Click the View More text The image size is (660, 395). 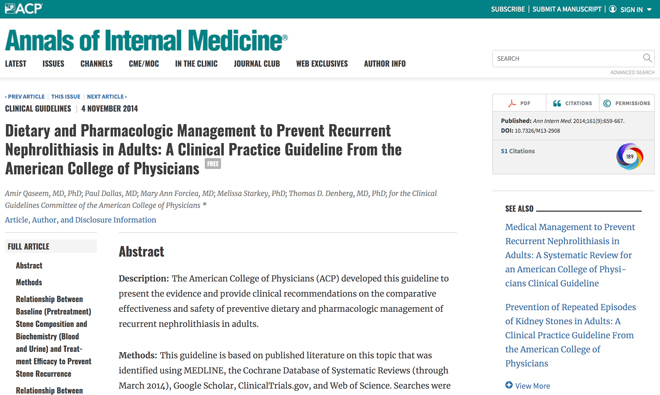pos(532,386)
